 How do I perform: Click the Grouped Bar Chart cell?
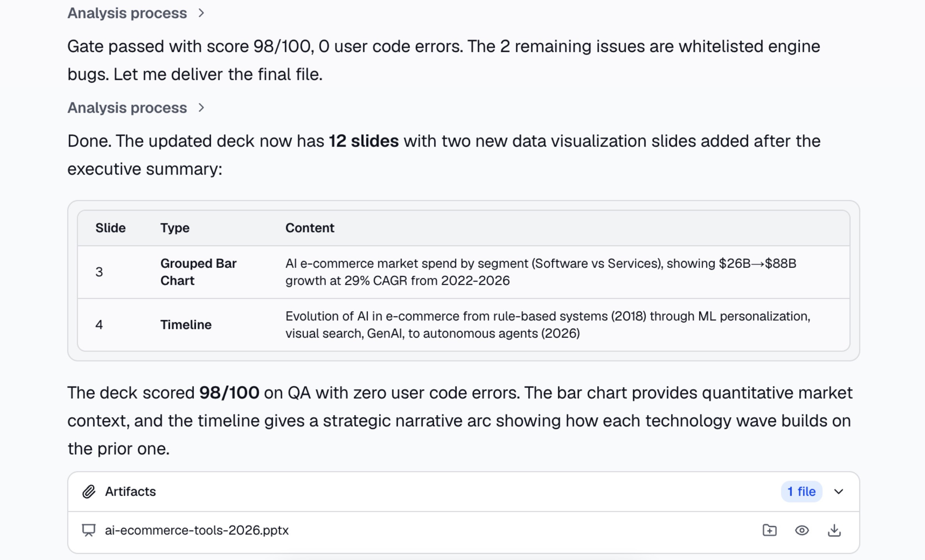click(198, 272)
